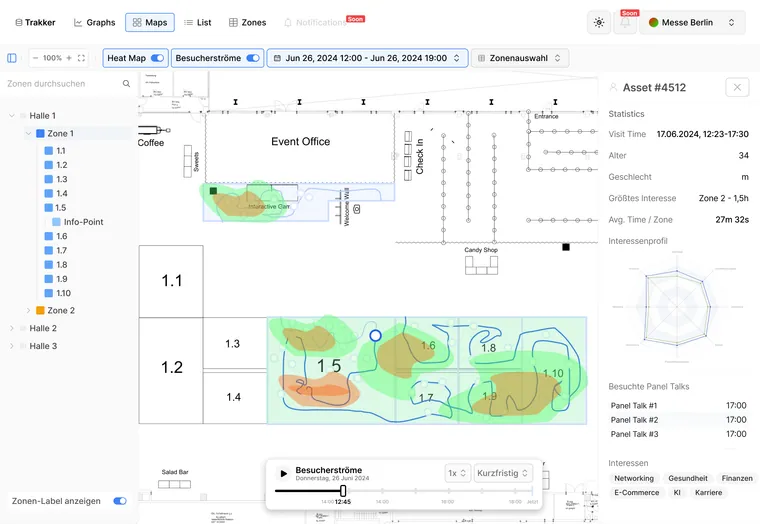
Task: Toggle the sidebar panel icon
Action: (x=12, y=58)
